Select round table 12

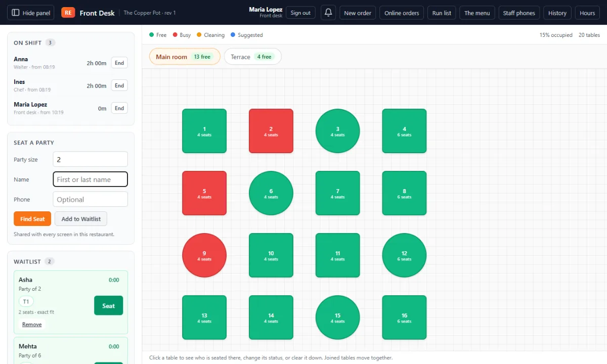coord(404,255)
